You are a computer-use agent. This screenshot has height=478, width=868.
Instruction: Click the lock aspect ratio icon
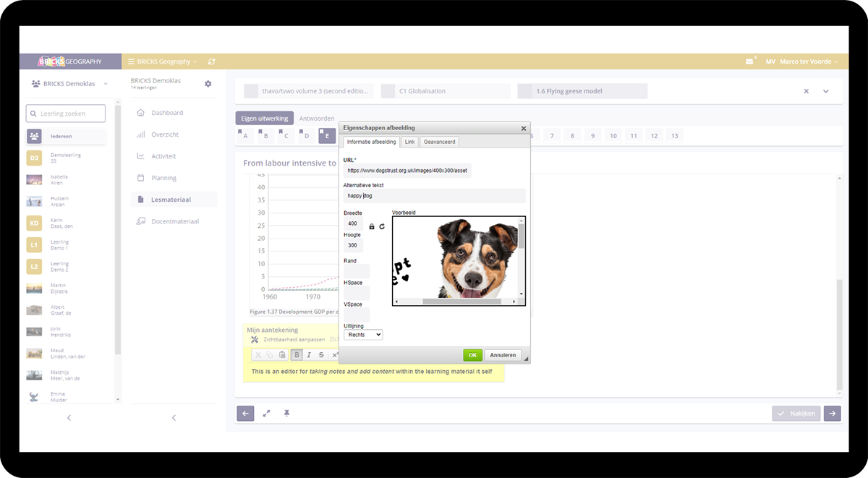coord(372,226)
